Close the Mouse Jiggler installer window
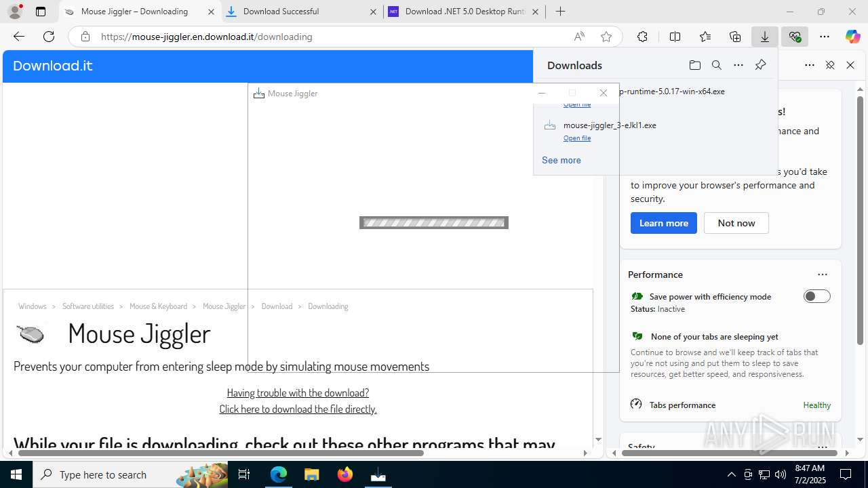This screenshot has height=488, width=868. (x=604, y=93)
